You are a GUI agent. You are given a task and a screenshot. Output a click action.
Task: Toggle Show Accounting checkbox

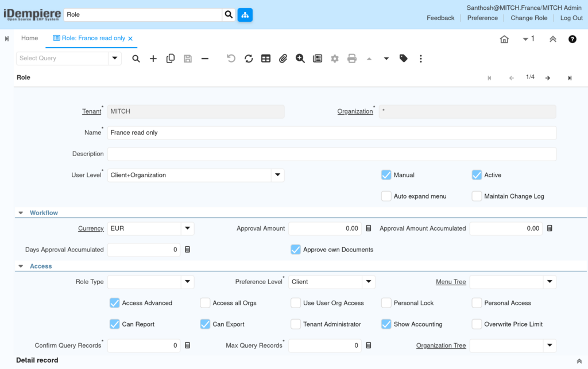pyautogui.click(x=386, y=324)
